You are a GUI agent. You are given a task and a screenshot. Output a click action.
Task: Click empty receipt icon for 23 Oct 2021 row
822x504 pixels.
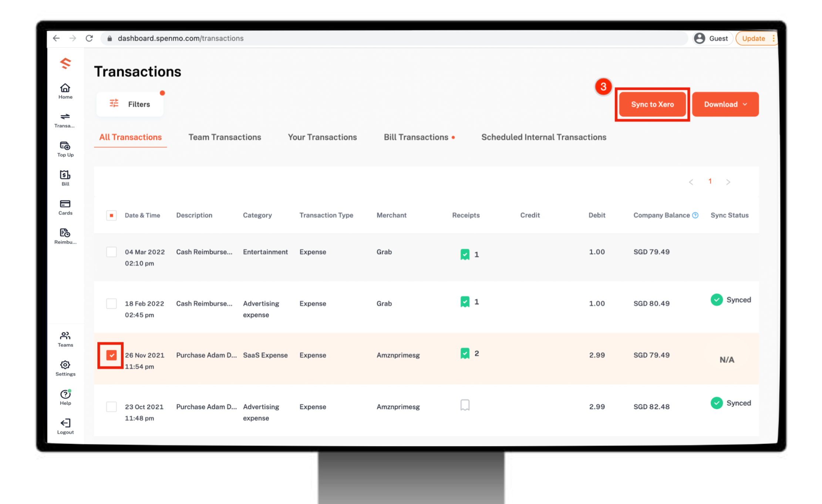click(x=465, y=405)
